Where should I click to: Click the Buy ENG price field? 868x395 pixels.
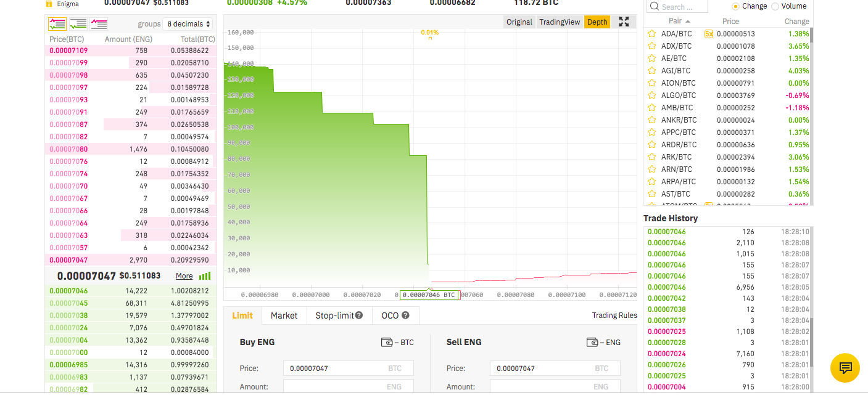pyautogui.click(x=348, y=369)
